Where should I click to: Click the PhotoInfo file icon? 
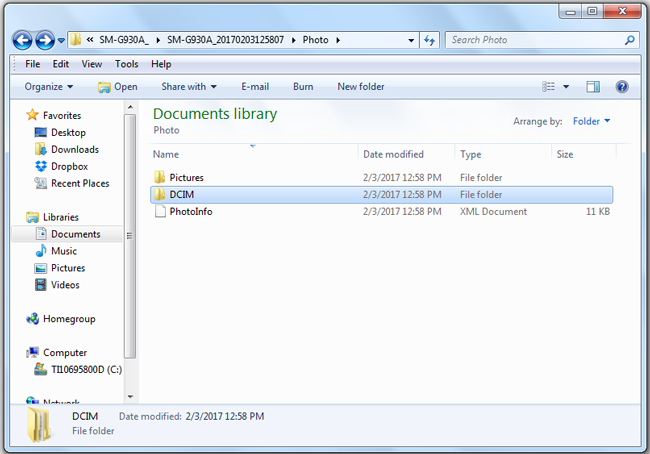tap(160, 211)
